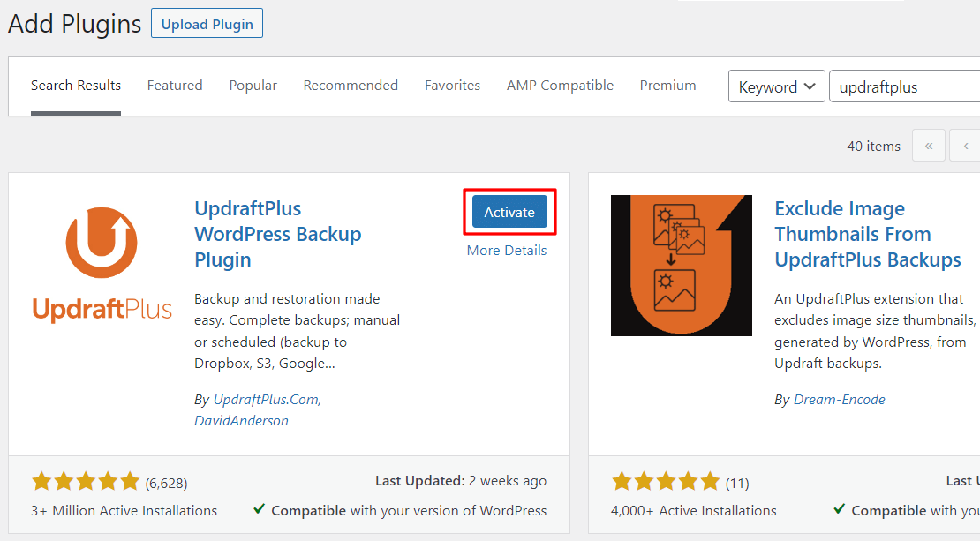The width and height of the screenshot is (980, 541).
Task: Activate the UpdraftPlus WordPress Backup Plugin
Action: (509, 212)
